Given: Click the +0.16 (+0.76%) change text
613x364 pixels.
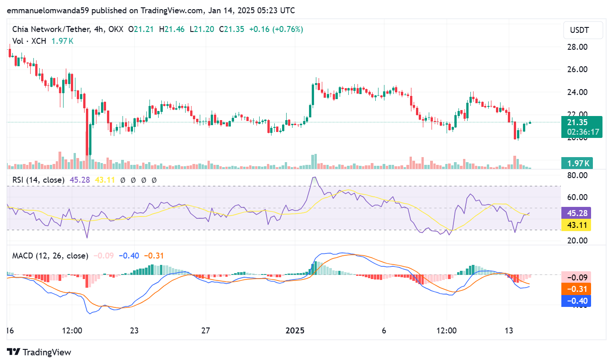Looking at the screenshot, I should 276,29.
